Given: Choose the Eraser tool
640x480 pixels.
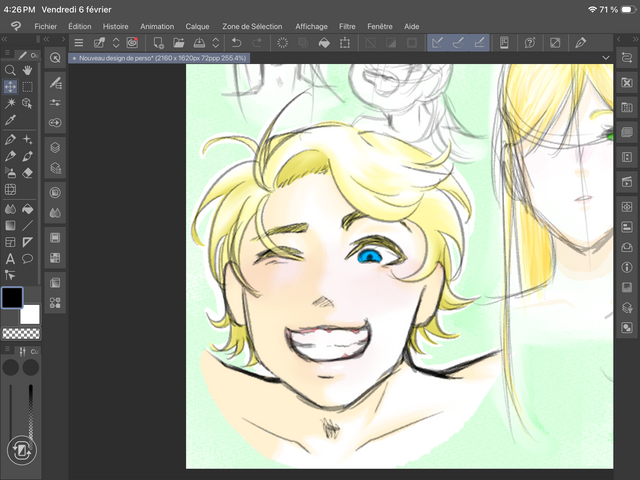Looking at the screenshot, I should click(27, 173).
